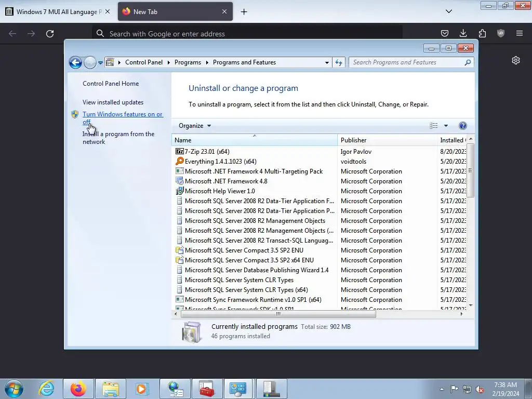Open Control Panel Home link

[x=111, y=84]
